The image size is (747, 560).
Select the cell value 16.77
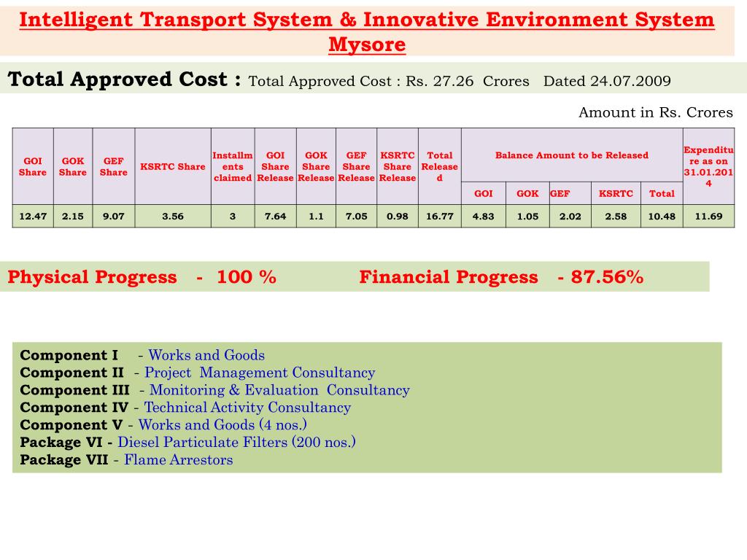[x=440, y=216]
